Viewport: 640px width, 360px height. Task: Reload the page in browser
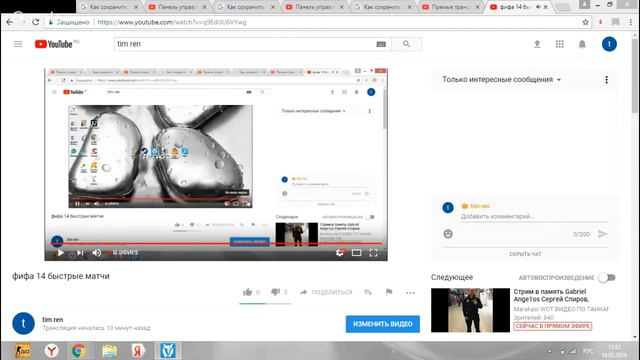36,22
